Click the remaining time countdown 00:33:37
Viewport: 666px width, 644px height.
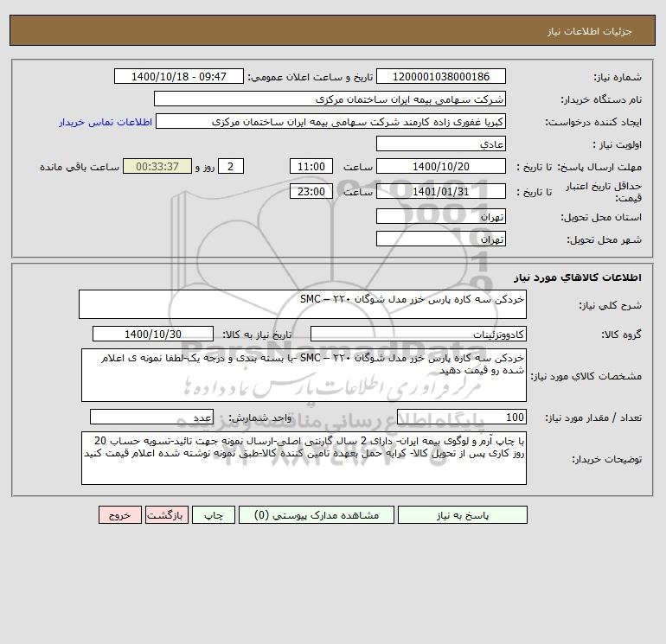157,167
